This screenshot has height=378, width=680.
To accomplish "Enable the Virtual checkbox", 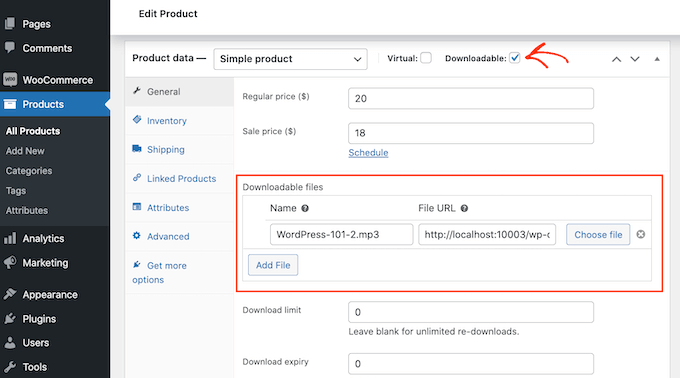I will (x=426, y=58).
